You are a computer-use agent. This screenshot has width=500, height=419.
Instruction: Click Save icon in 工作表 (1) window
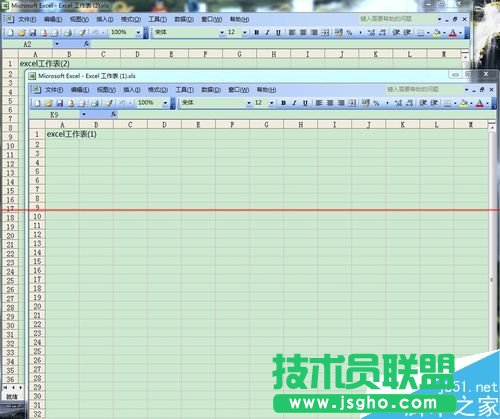pos(60,103)
